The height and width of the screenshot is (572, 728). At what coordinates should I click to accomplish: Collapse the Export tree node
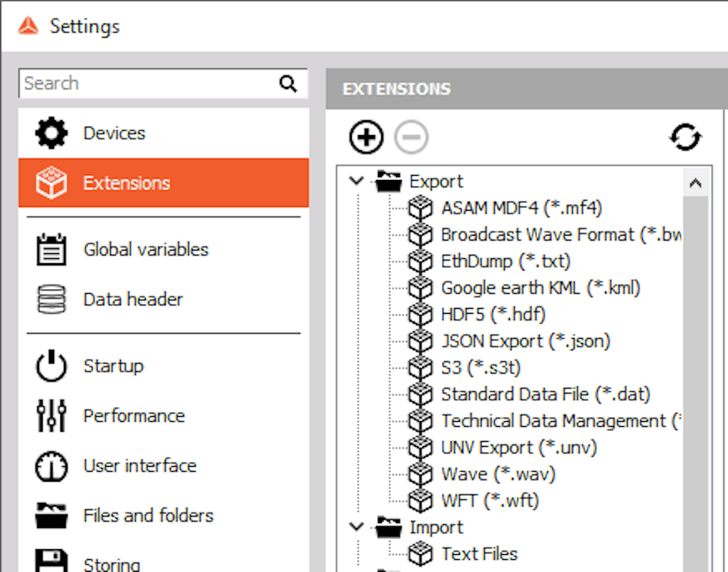[357, 181]
